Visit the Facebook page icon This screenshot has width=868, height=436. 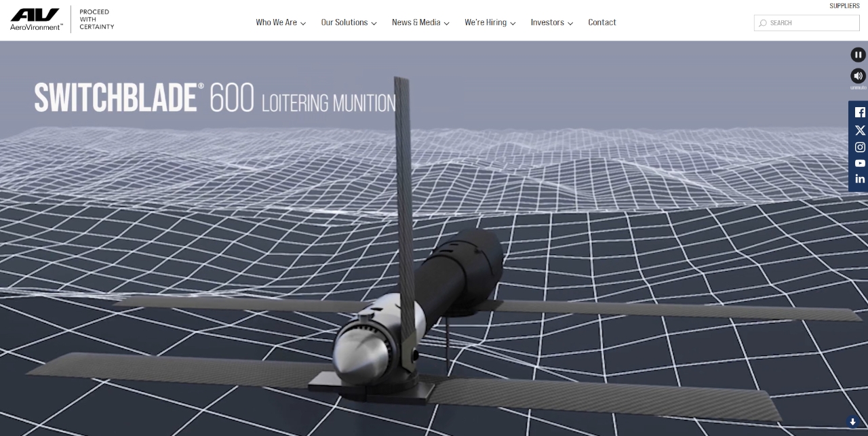860,113
